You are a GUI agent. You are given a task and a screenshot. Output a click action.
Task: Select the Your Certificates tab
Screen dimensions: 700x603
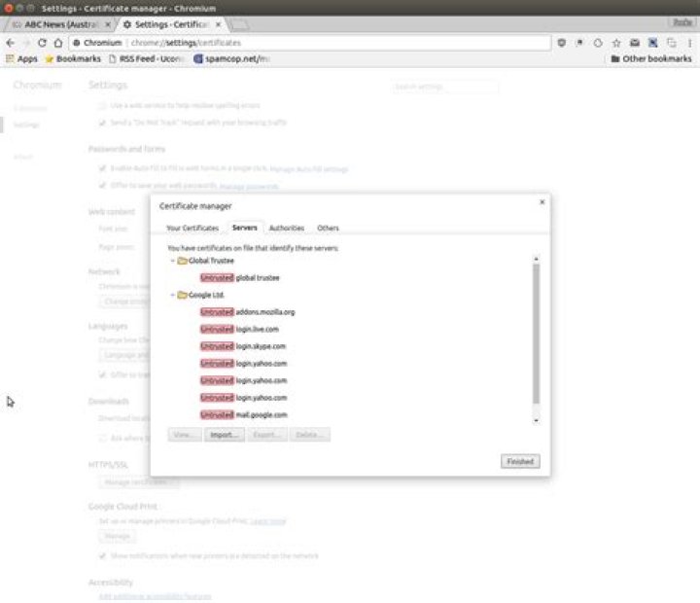192,228
